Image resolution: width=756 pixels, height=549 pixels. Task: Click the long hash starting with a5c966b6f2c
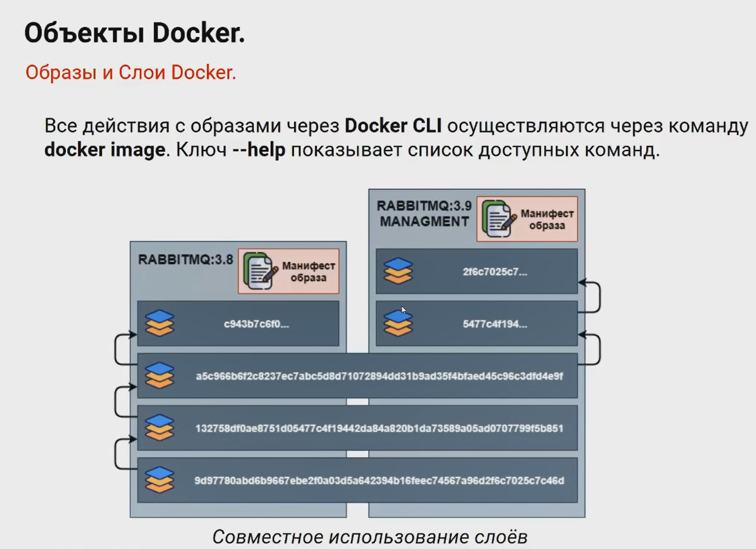pyautogui.click(x=379, y=376)
